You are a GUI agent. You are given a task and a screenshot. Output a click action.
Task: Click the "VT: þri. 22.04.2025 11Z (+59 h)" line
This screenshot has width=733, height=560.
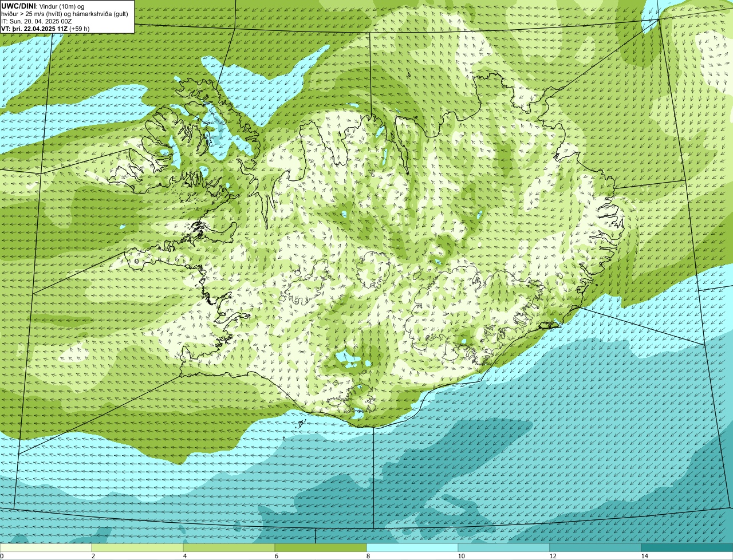pyautogui.click(x=45, y=28)
